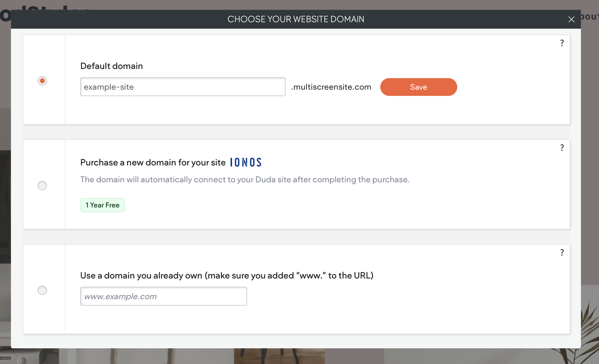Click the dialog title CHOOSE YOUR WEBSITE DOMAIN
599x364 pixels.
coord(296,19)
